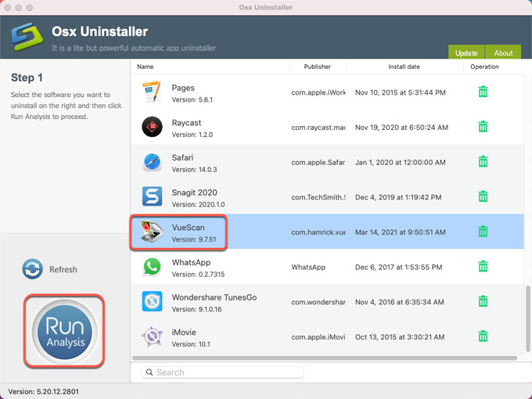Click install date Nov 19, 2020 cell
Viewport: 532px width, 399px height.
pos(401,128)
